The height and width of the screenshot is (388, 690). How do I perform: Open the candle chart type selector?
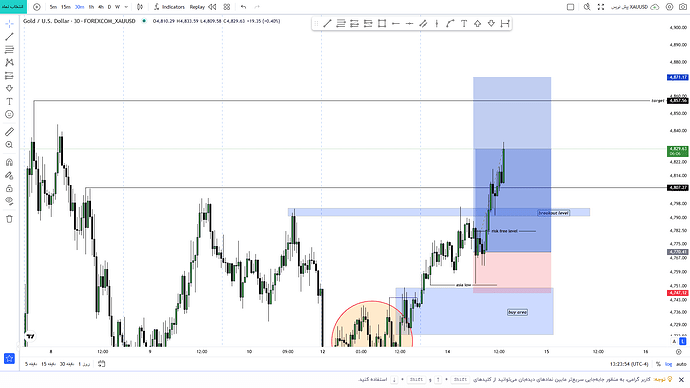tap(140, 7)
